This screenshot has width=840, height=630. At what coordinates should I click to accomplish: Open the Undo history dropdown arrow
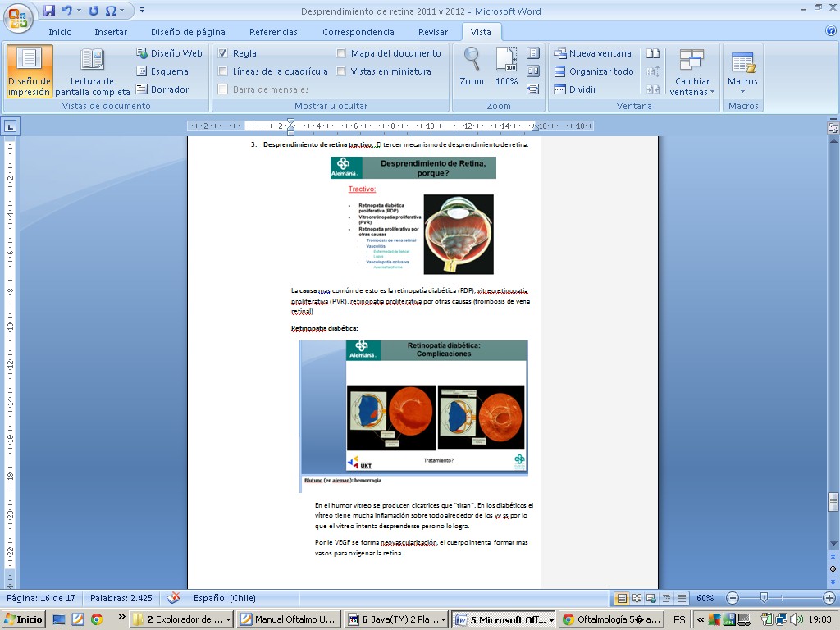click(80, 11)
